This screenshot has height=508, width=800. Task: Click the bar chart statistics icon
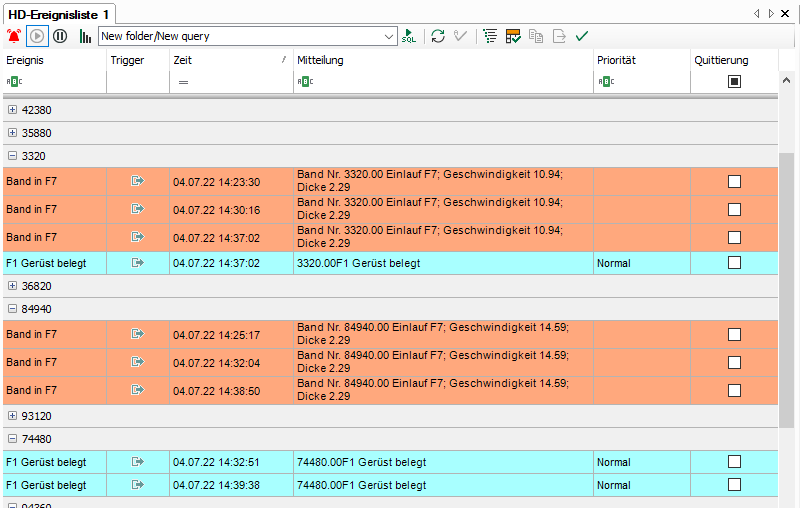coord(86,36)
